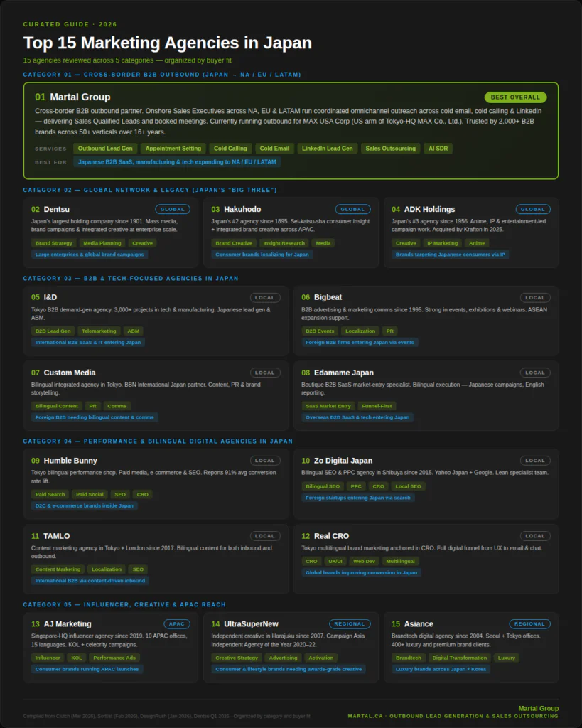Select the Creative Strategy tag
Screen dimensions: 582x728
237,658
